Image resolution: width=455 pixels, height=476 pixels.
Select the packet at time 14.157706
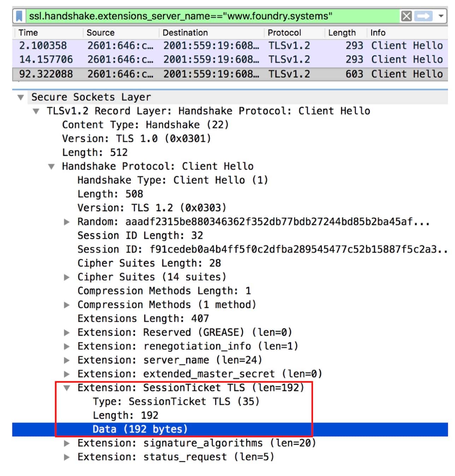coord(46,59)
